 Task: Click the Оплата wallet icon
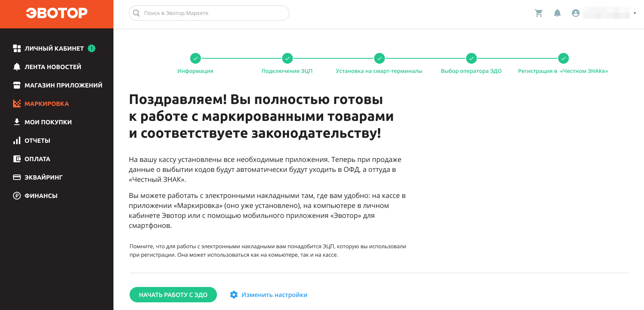(x=17, y=159)
